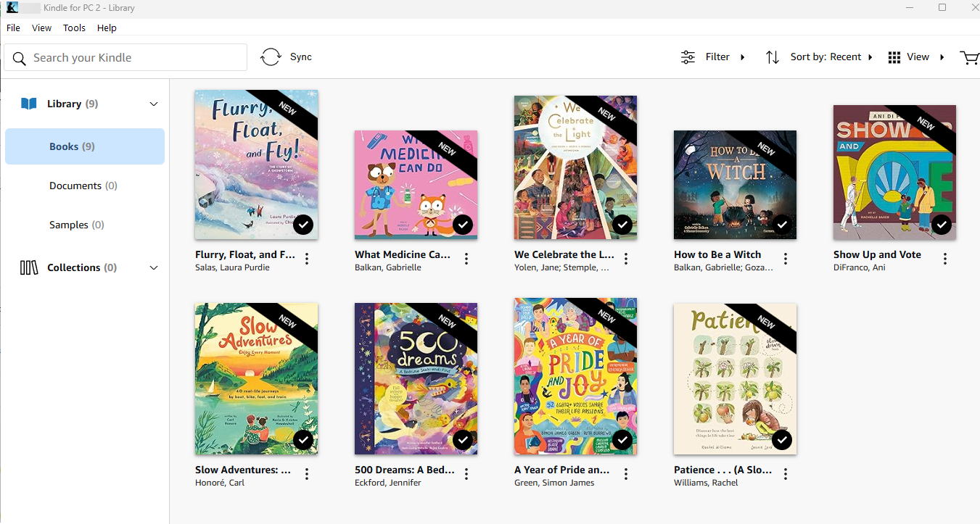
Task: Open the File menu
Action: (13, 28)
